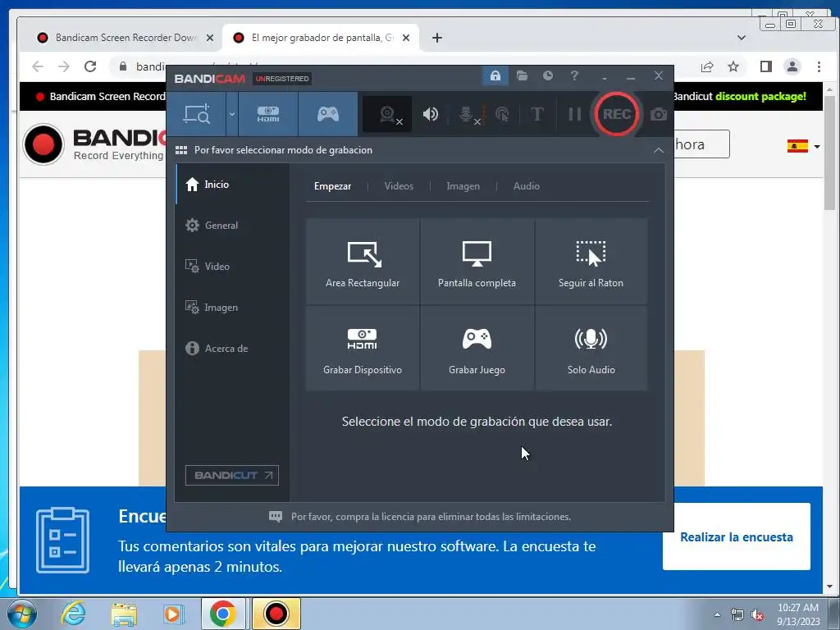
Task: Toggle webcam overlay icon in toolbar
Action: pyautogui.click(x=387, y=114)
